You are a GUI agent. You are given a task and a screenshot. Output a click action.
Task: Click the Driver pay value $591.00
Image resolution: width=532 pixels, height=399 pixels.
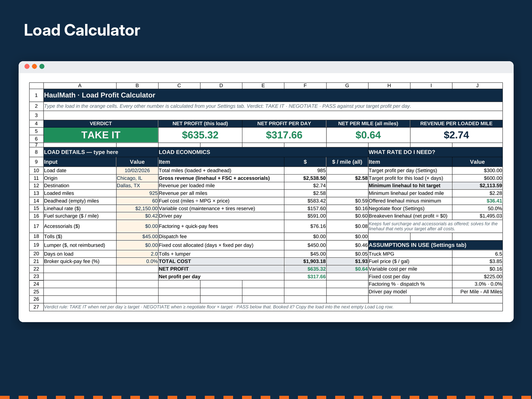click(x=305, y=216)
